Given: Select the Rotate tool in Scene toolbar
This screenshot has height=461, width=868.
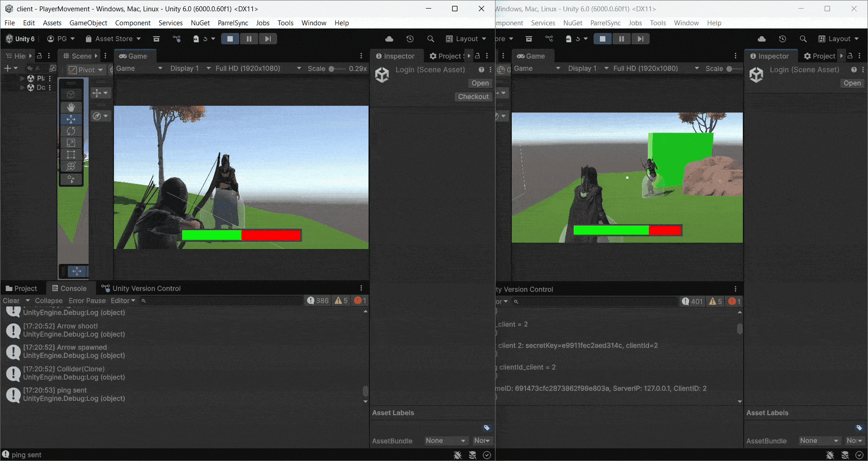Looking at the screenshot, I should click(71, 131).
